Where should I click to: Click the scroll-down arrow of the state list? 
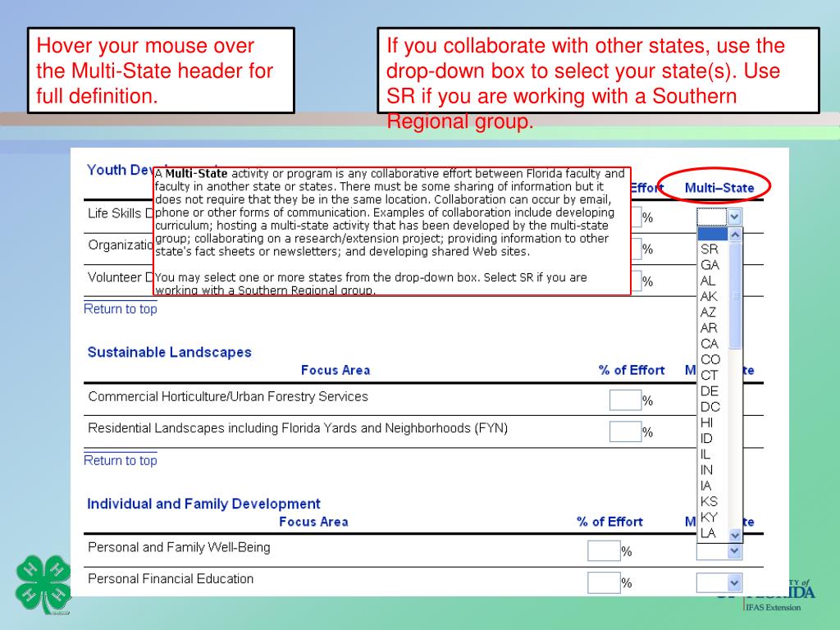click(735, 535)
